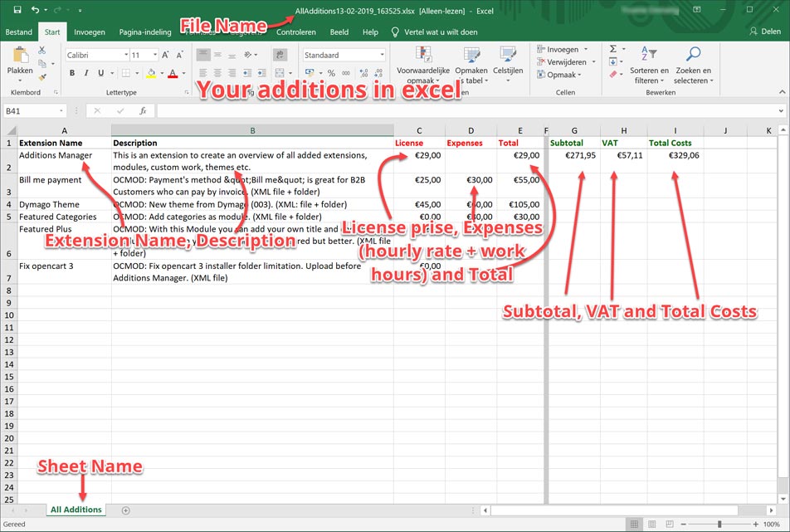Open the Help tab
Image resolution: width=790 pixels, height=532 pixels.
point(370,32)
